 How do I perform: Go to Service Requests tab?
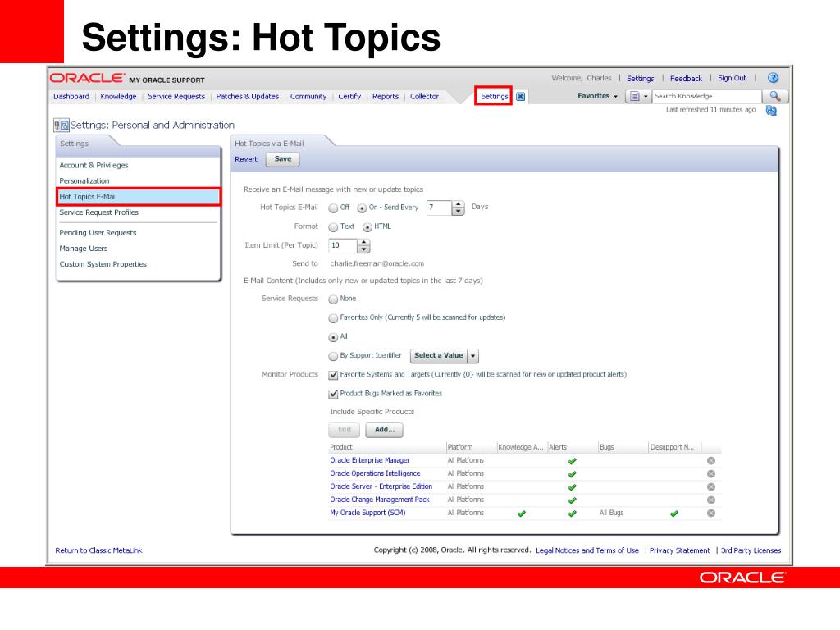(x=176, y=97)
